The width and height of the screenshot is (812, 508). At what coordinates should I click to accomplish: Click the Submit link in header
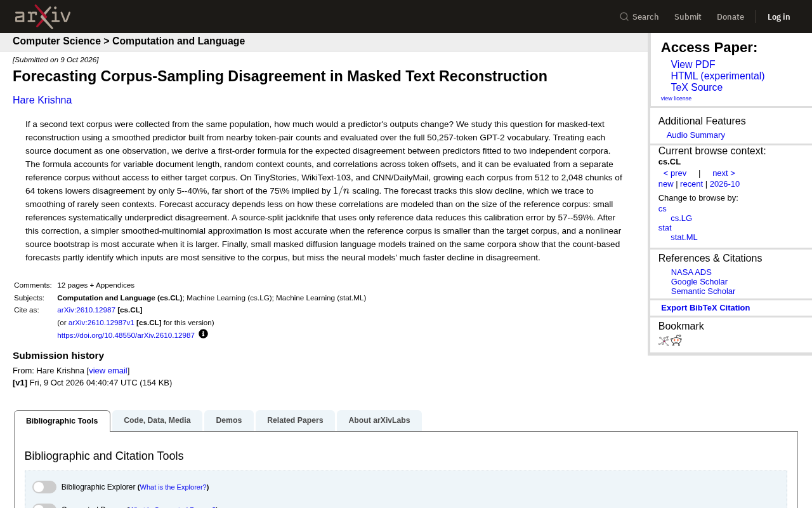[x=688, y=17]
